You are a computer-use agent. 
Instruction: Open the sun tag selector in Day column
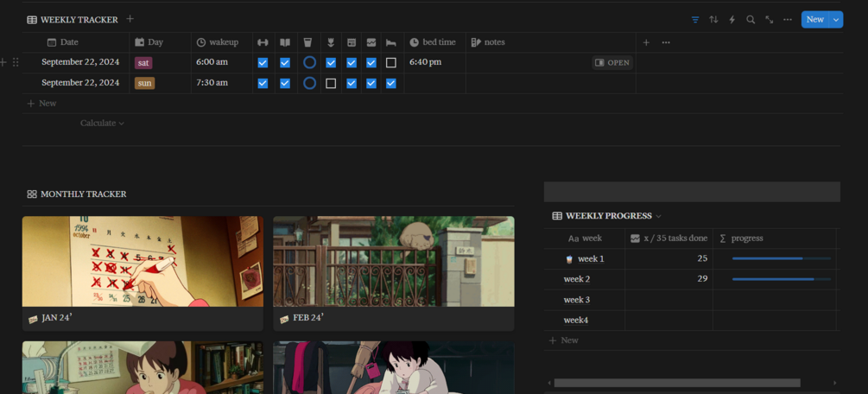[144, 83]
